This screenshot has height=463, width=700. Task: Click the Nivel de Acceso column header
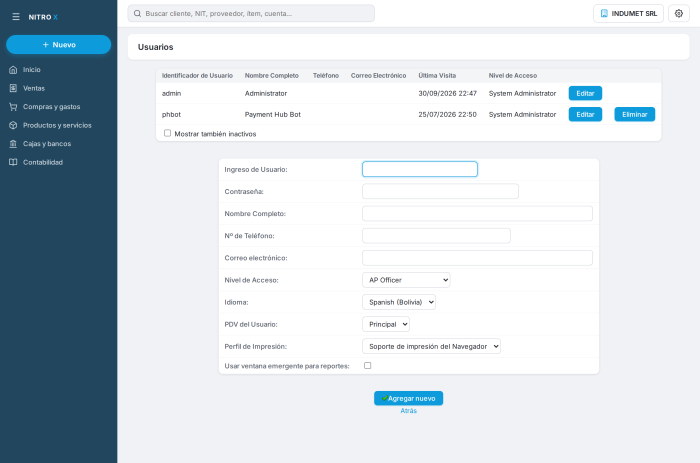[512, 75]
